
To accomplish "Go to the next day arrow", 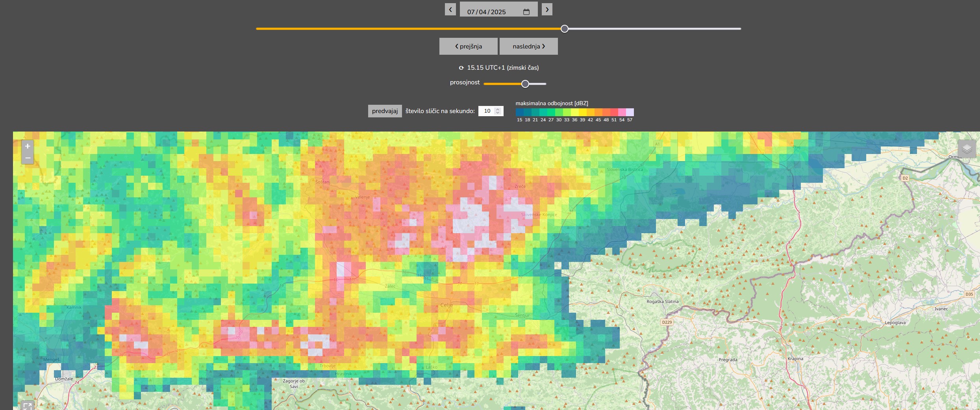I will (547, 9).
